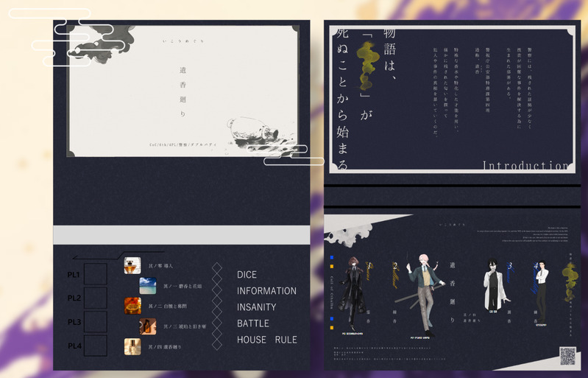Image resolution: width=588 pixels, height=378 pixels.
Task: Select the PL3 empty character slot
Action: pos(95,322)
